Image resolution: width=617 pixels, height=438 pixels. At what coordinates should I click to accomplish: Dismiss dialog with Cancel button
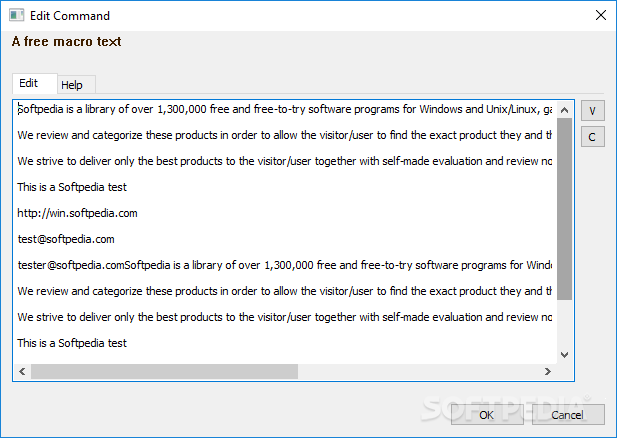[568, 415]
